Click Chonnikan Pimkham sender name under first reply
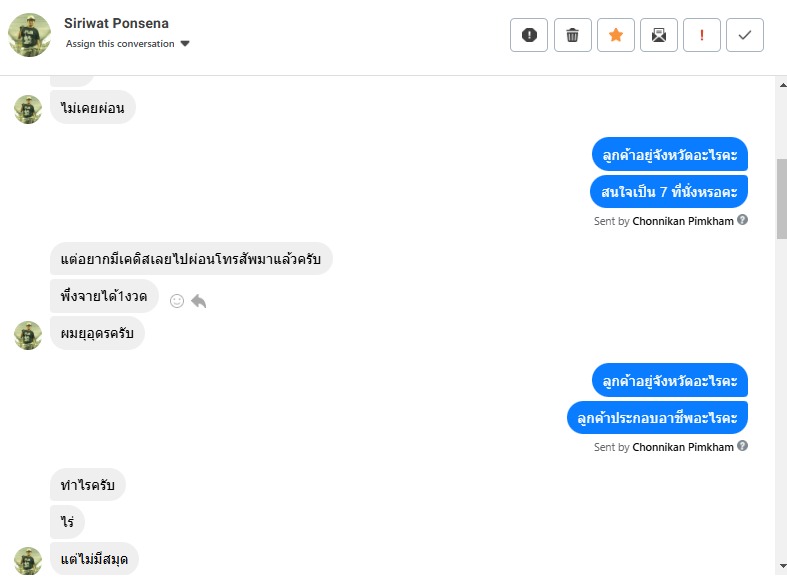 (683, 221)
